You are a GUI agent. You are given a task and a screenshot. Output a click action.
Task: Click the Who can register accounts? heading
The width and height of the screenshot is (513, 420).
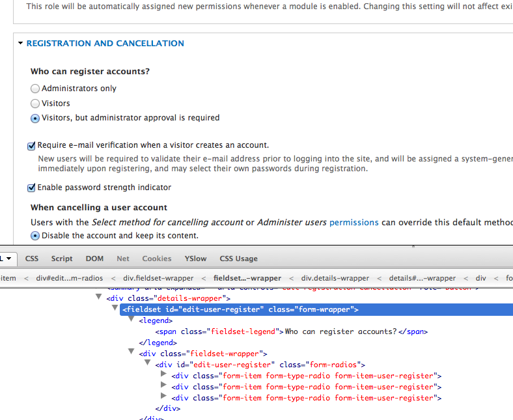pyautogui.click(x=90, y=72)
